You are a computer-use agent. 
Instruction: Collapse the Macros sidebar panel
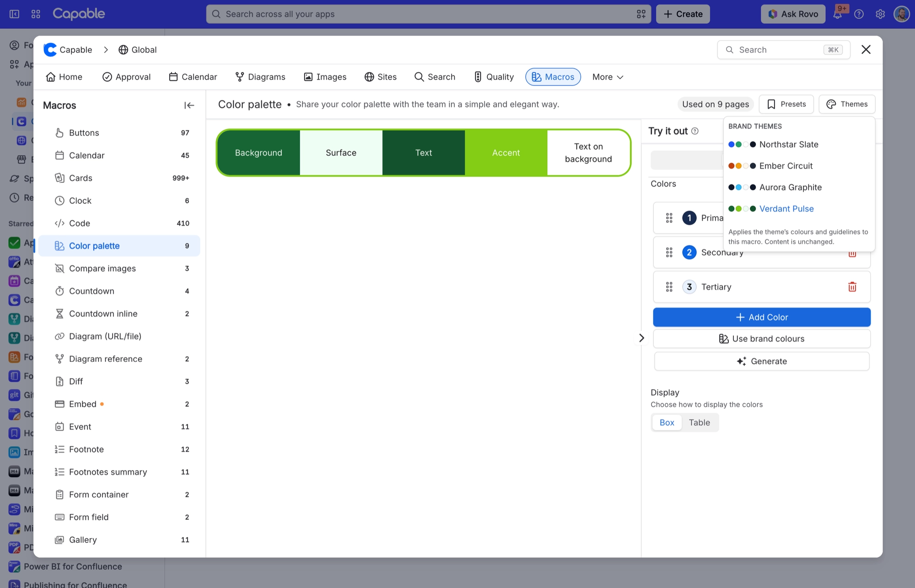pos(189,105)
